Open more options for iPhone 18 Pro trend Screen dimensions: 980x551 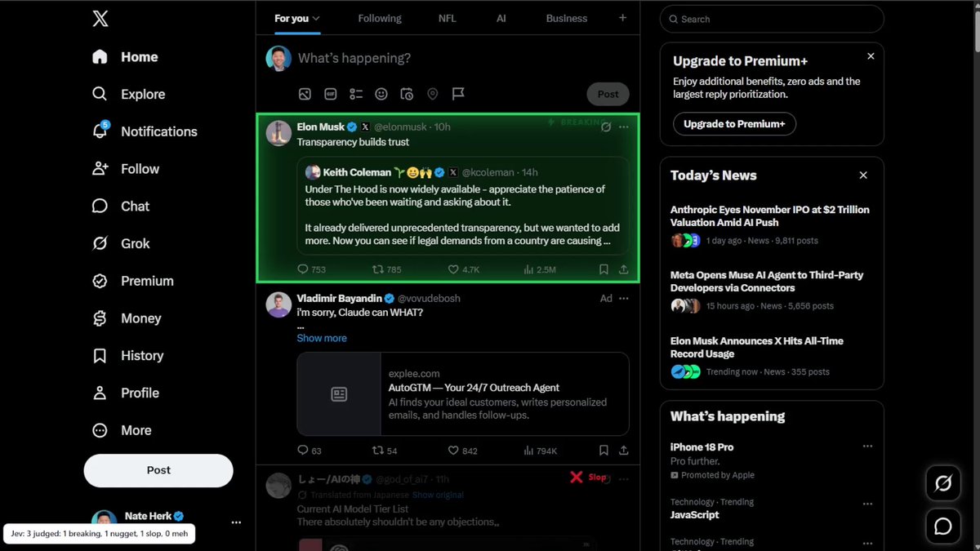coord(867,447)
